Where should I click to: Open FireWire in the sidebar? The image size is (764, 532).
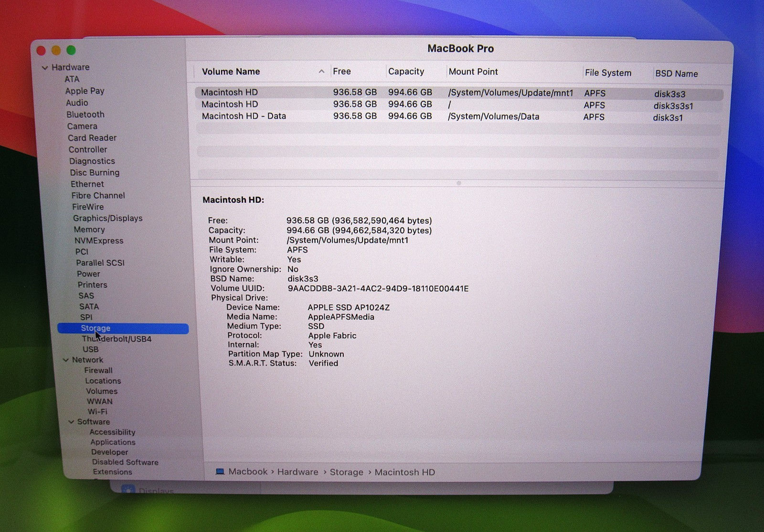(88, 207)
